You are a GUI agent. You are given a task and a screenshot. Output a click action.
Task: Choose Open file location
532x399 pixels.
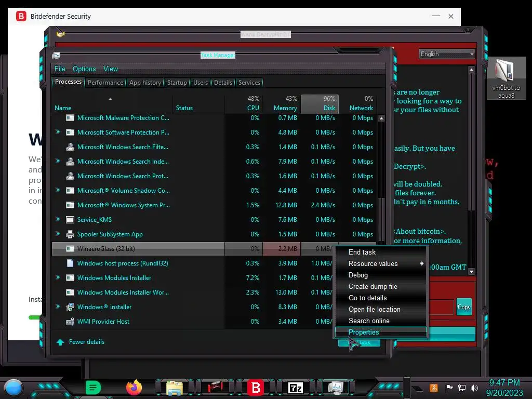381,310
